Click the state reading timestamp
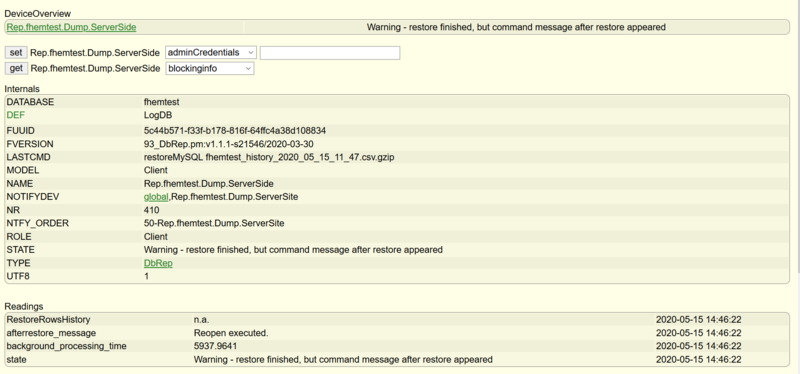Viewport: 800px width, 374px height. tap(698, 360)
